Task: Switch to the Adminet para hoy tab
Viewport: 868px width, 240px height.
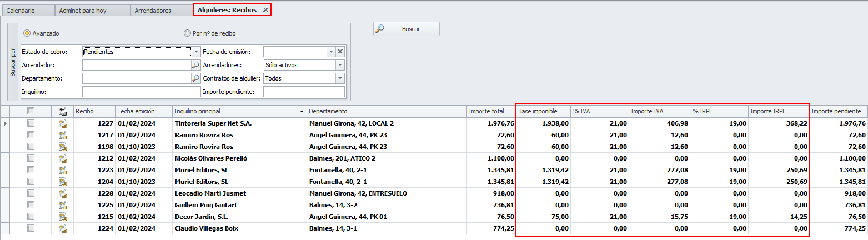Action: (93, 10)
